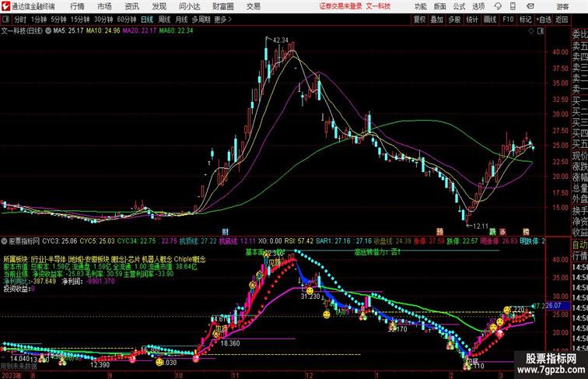This screenshot has width=588, height=379.
Task: Open the 财富圈 menu
Action: pos(223,6)
